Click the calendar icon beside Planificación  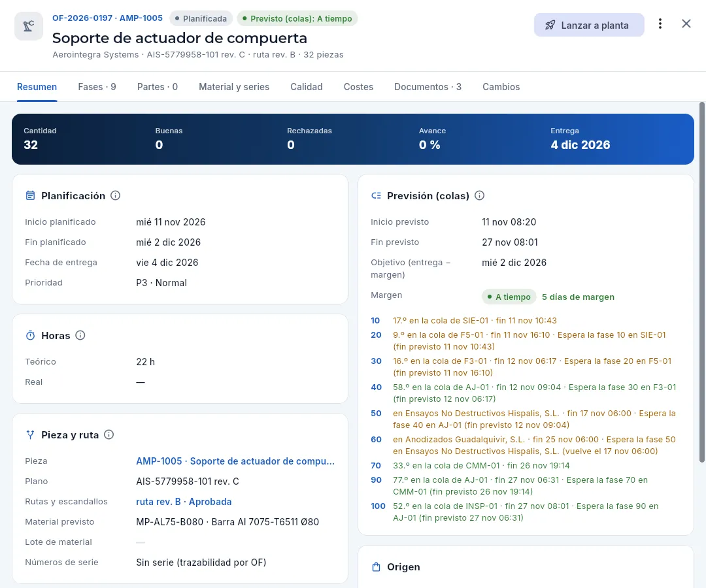click(x=30, y=196)
